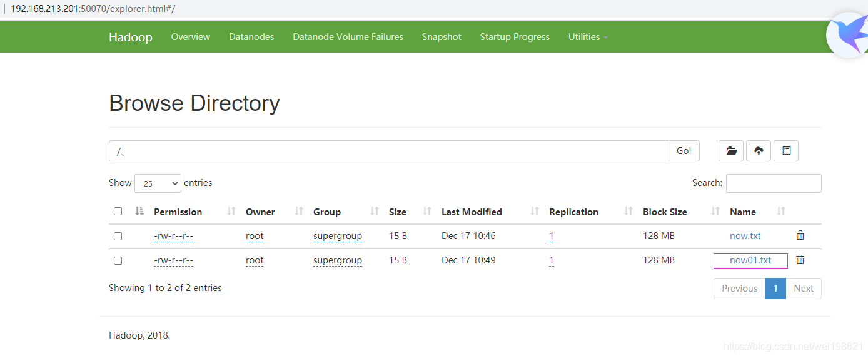Switch to the Snapshot page
868x358 pixels.
(442, 37)
